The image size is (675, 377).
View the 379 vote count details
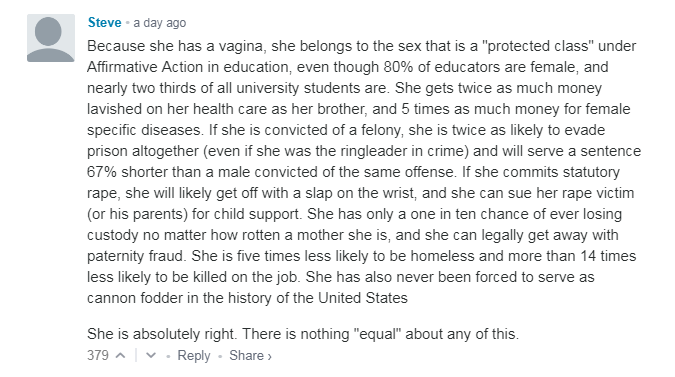(98, 355)
